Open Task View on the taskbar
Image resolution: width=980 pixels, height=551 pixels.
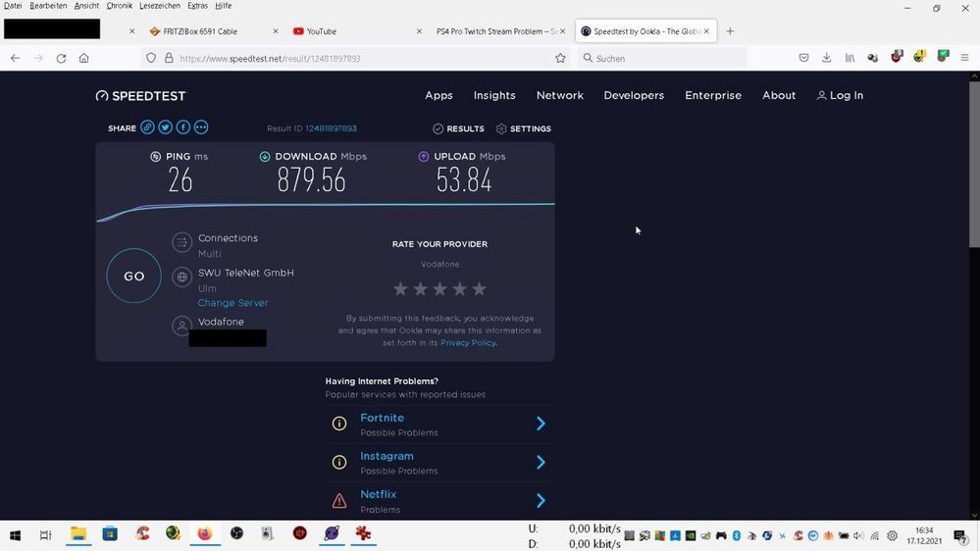(x=46, y=535)
